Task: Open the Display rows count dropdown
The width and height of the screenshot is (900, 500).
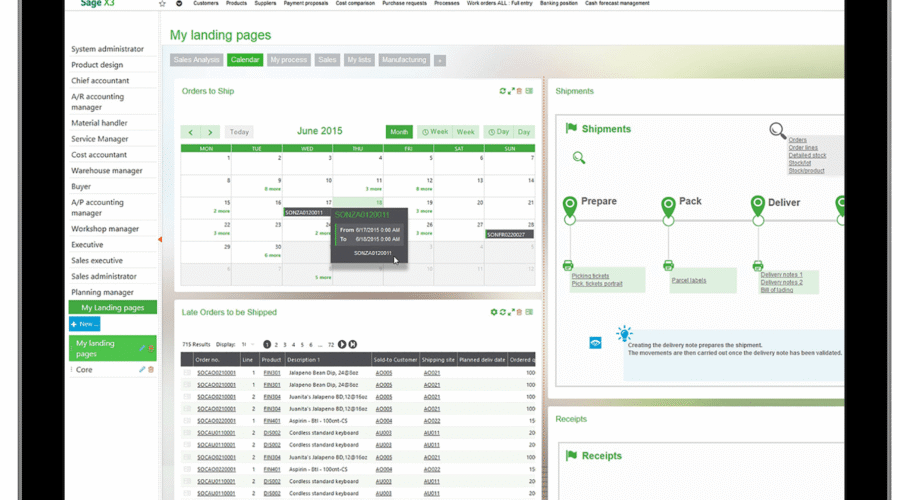Action: click(247, 344)
